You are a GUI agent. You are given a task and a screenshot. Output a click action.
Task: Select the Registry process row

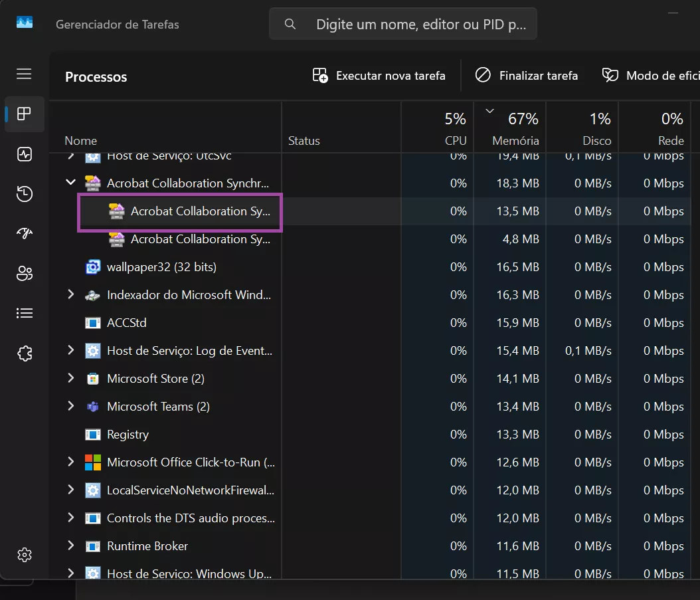point(128,435)
